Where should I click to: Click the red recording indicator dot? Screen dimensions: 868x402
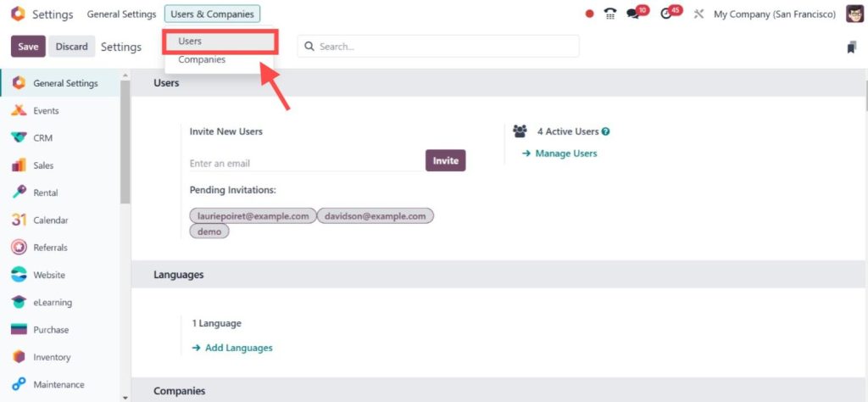point(590,14)
